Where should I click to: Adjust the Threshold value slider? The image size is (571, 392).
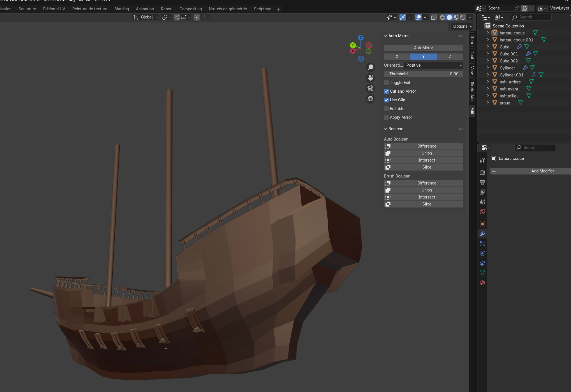pos(423,74)
